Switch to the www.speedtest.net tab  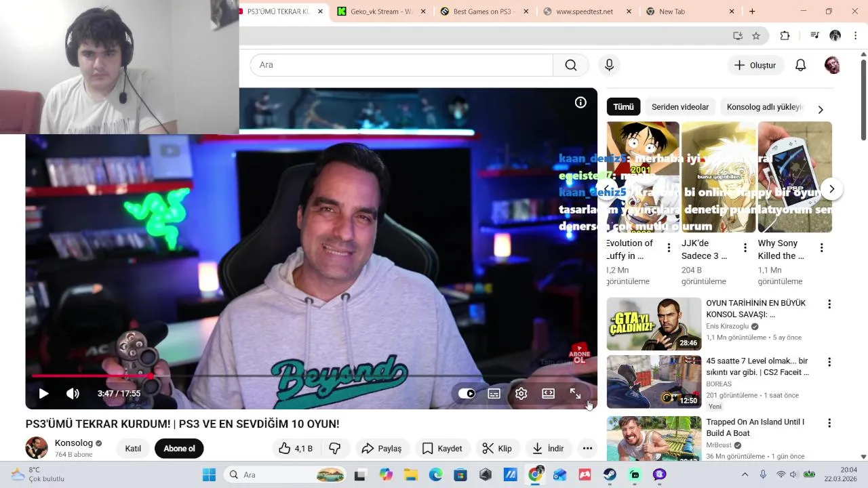click(x=587, y=12)
